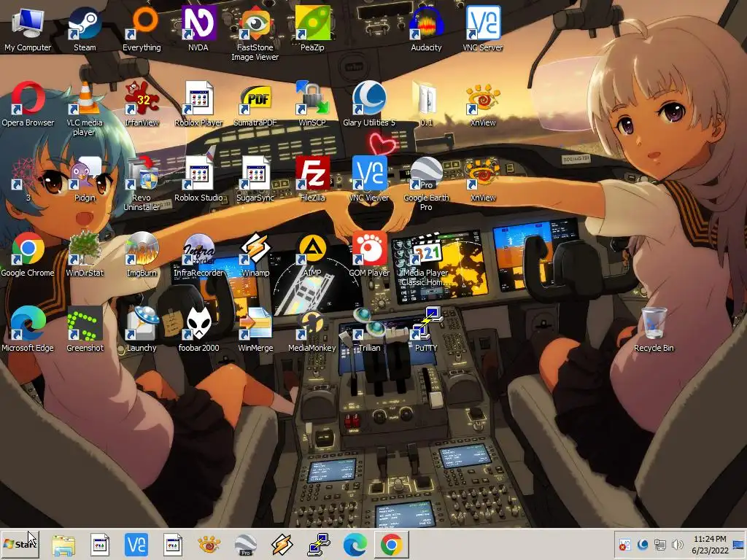This screenshot has height=560, width=747.
Task: Select the Recycle Bin
Action: pos(654,330)
